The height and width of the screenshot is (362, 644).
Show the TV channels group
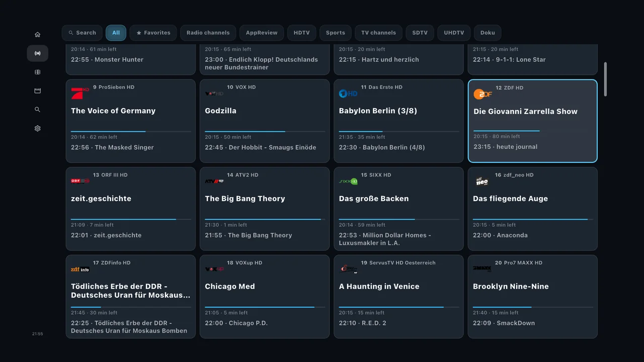point(378,33)
